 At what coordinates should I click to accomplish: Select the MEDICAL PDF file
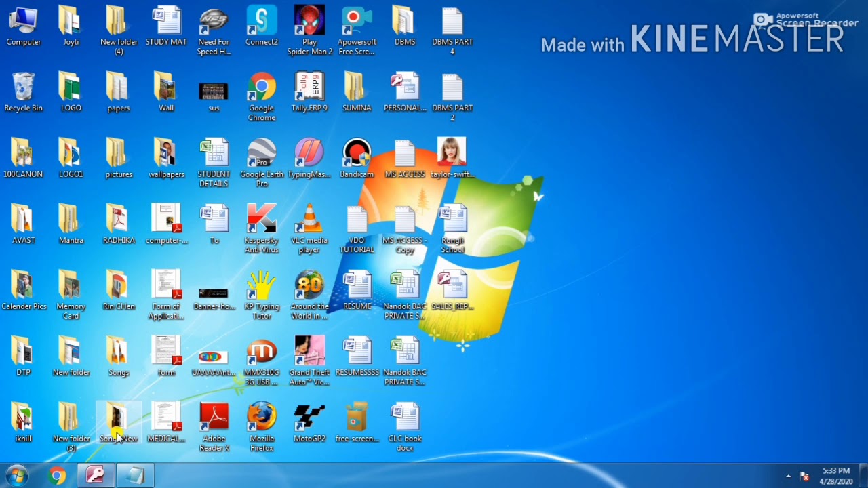(166, 423)
